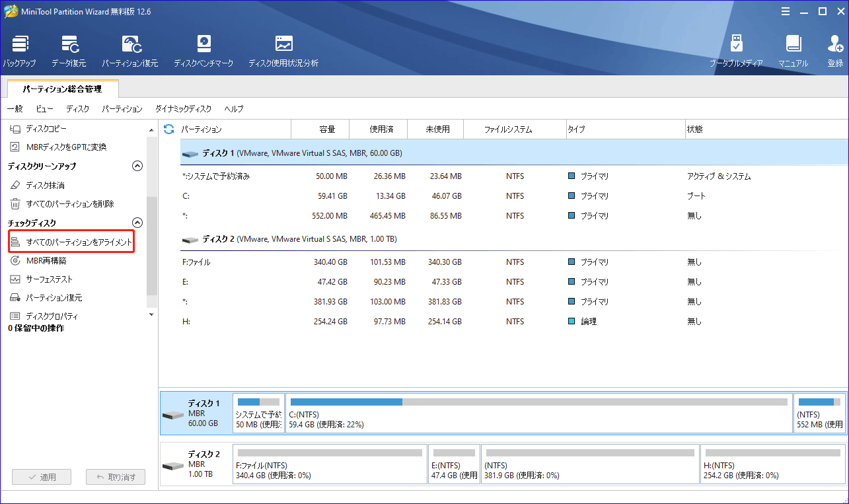Click the 登録 (Register) icon
This screenshot has height=504, width=849.
834,50
